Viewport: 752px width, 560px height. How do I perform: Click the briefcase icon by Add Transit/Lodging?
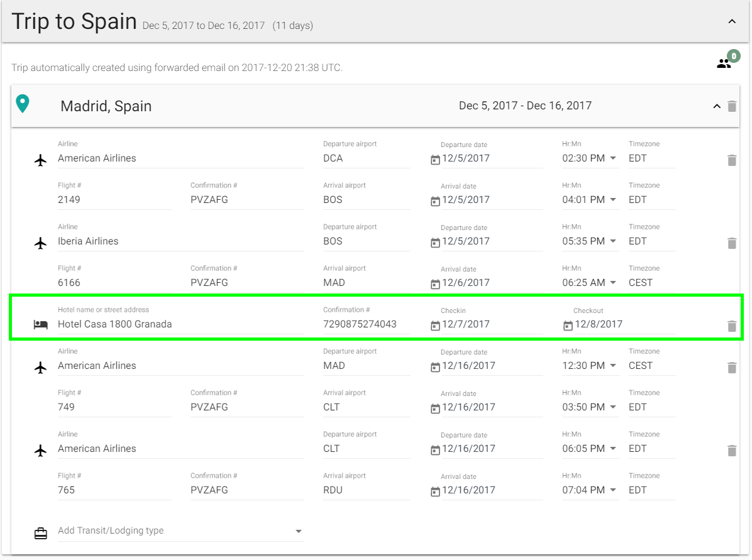(41, 533)
